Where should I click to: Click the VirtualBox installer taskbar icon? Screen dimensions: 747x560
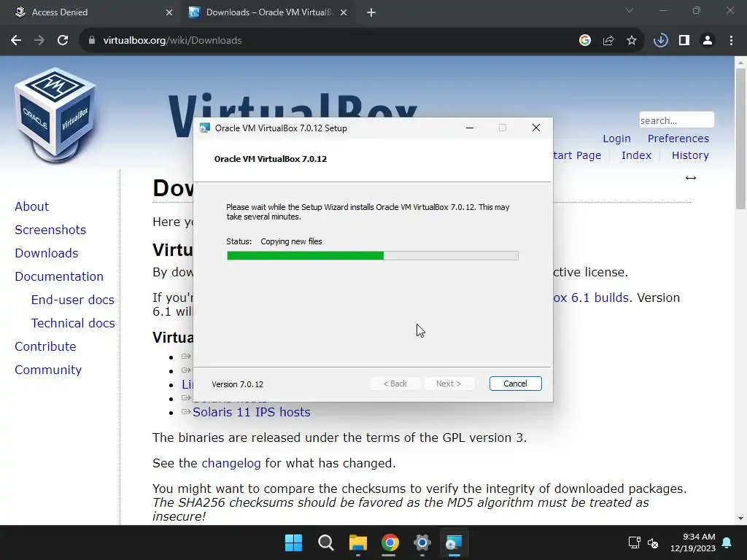454,542
